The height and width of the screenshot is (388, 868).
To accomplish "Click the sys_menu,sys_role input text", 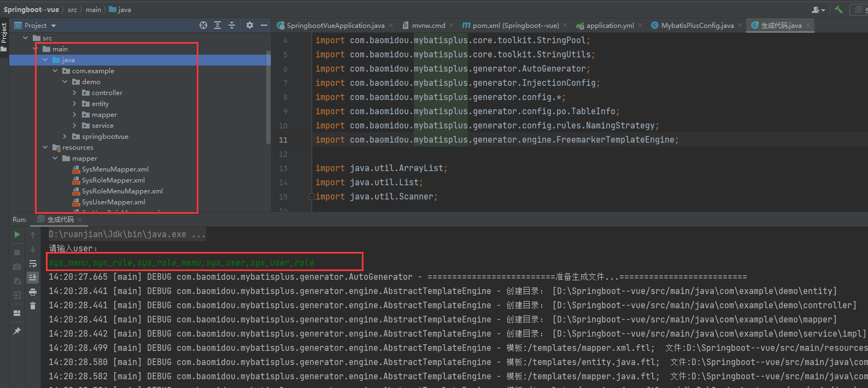I will pos(181,263).
